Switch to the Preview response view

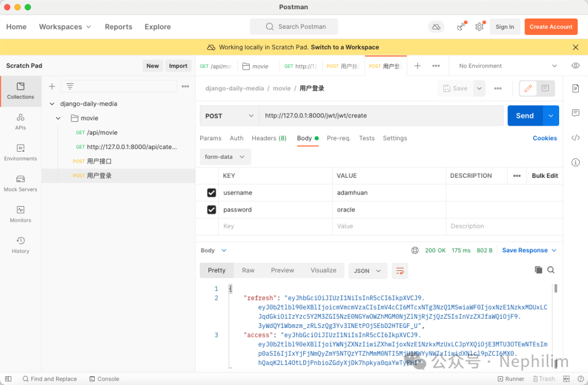(283, 270)
